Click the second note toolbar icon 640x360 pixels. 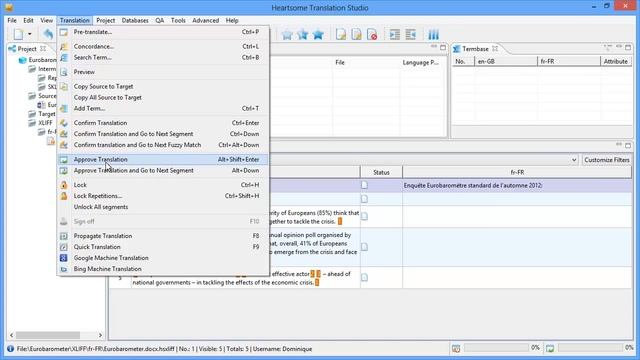(x=356, y=35)
